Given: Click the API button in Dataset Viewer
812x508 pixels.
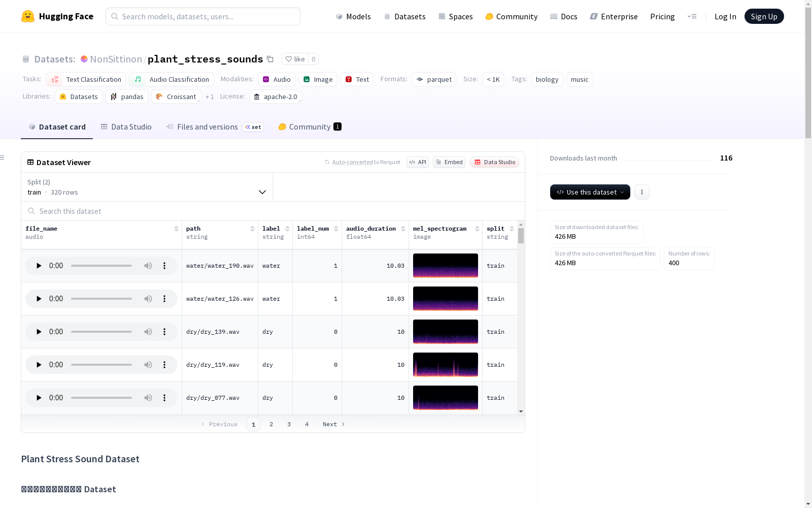Looking at the screenshot, I should tap(418, 162).
